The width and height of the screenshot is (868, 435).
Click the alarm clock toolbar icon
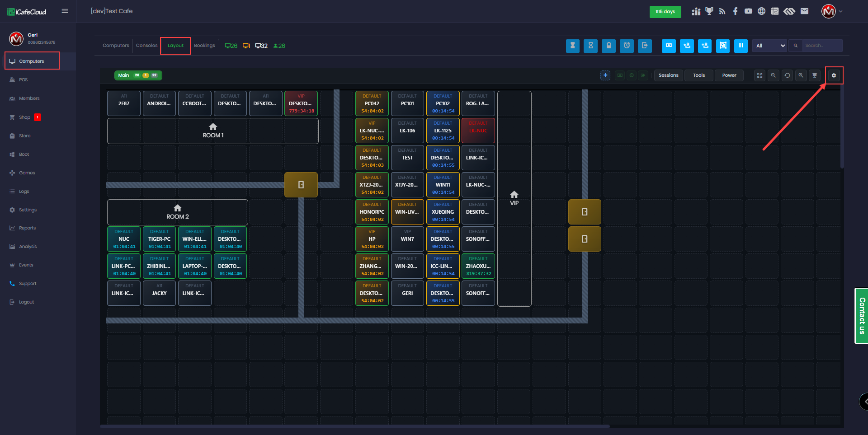click(627, 46)
